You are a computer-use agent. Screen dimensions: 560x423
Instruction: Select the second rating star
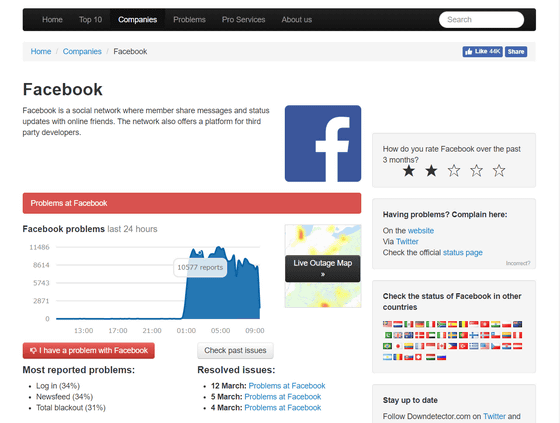[431, 171]
